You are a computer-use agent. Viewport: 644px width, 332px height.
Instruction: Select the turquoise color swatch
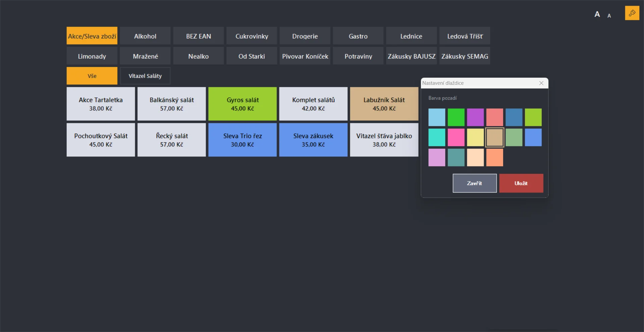pos(437,137)
